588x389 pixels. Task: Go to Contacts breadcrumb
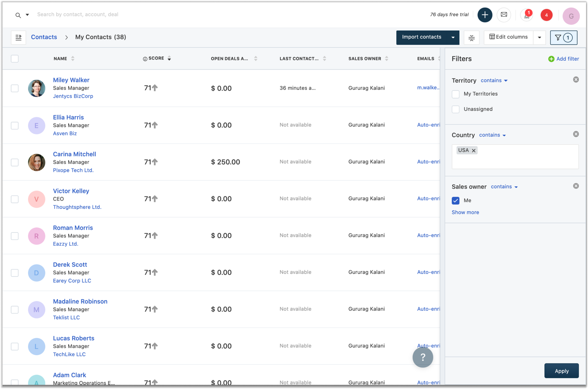pos(44,37)
